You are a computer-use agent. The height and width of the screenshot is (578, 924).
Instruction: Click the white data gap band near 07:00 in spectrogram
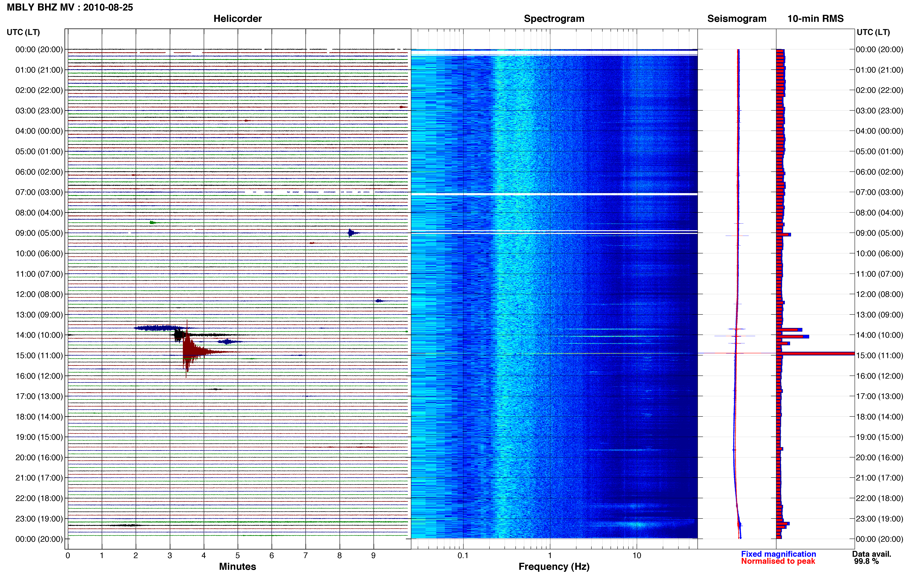pyautogui.click(x=554, y=194)
